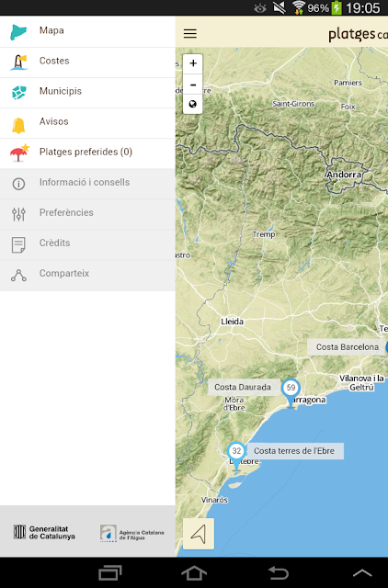
Task: Open Costes from the side menu
Action: coord(88,62)
